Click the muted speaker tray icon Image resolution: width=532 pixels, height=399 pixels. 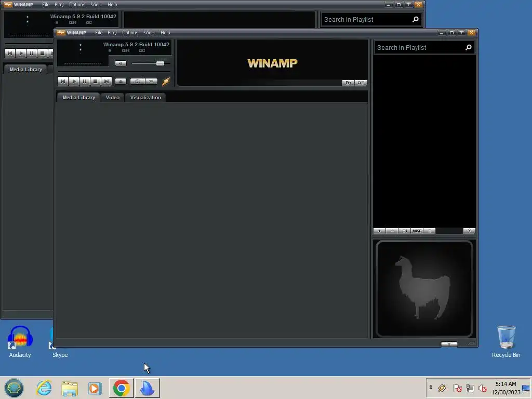coord(482,388)
